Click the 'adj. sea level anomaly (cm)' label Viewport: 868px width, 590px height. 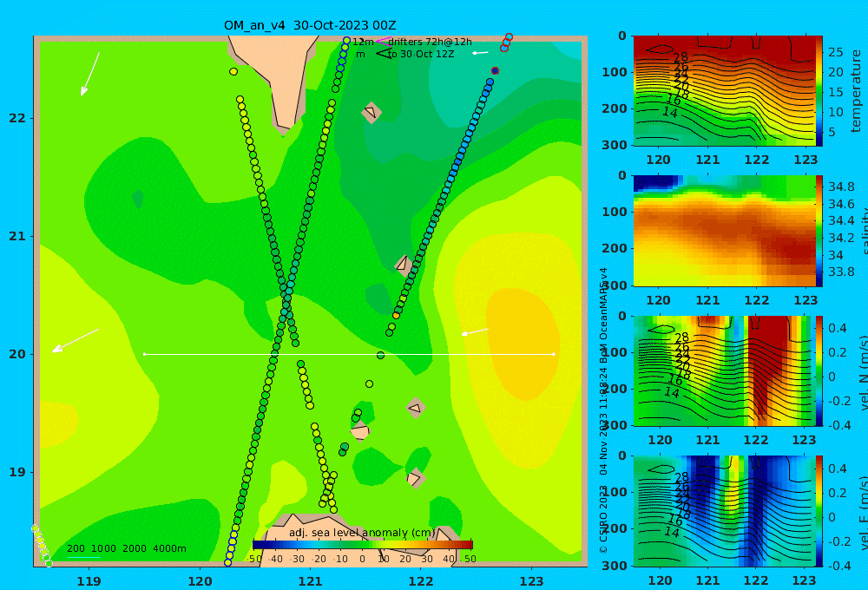click(362, 533)
